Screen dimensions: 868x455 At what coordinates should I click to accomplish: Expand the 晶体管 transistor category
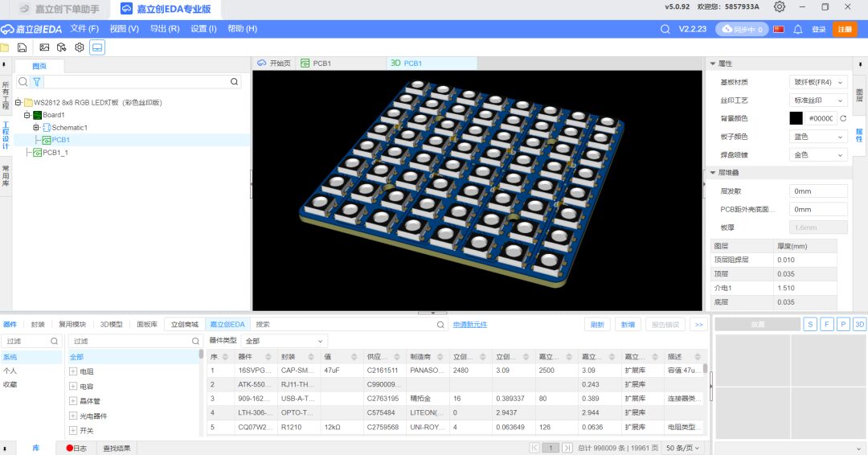coord(72,401)
